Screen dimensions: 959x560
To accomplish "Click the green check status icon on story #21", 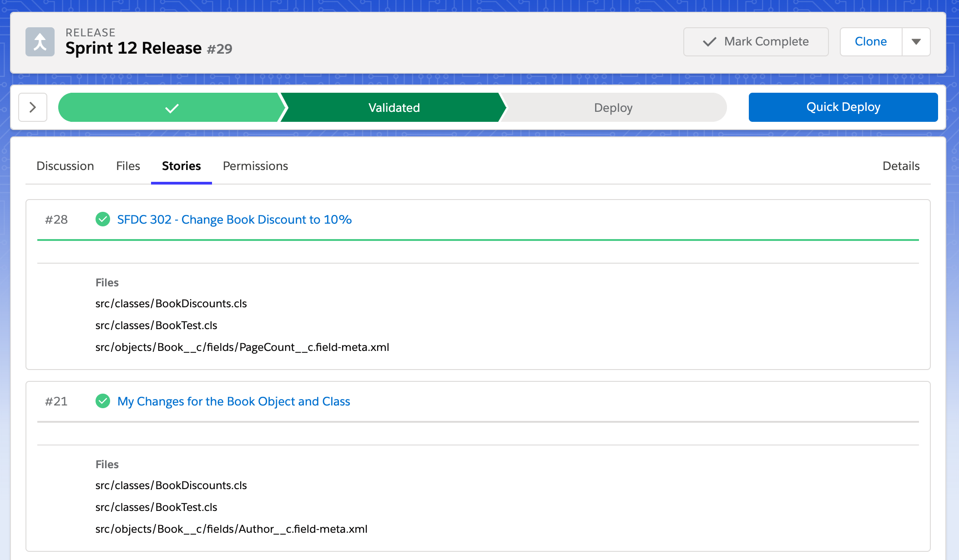I will click(x=103, y=401).
